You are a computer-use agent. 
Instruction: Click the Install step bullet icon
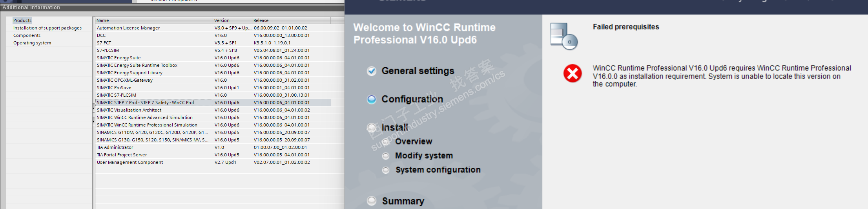tap(371, 127)
